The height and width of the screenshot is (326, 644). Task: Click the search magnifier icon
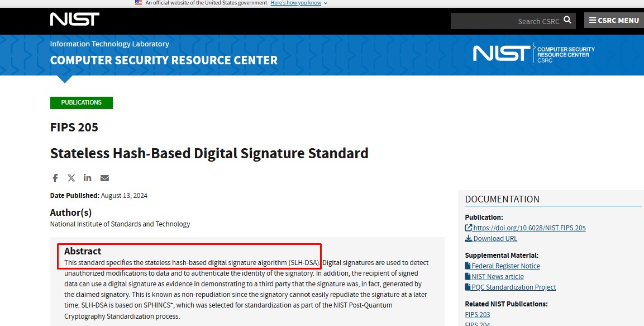567,20
